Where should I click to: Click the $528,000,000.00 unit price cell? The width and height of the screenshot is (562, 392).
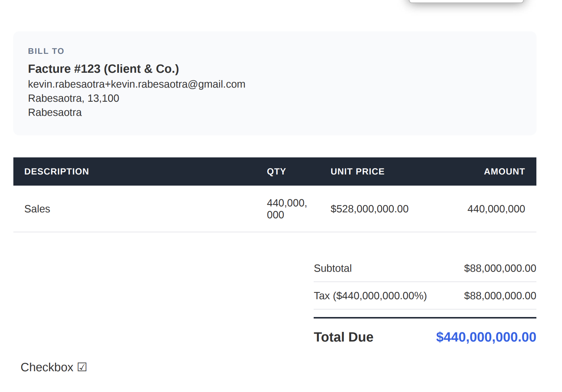[x=369, y=209]
